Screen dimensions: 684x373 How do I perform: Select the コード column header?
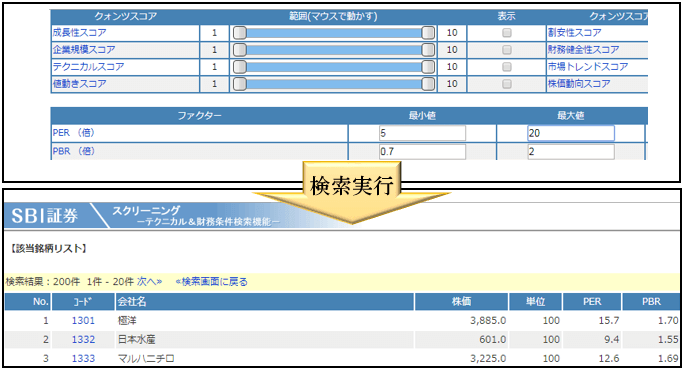(83, 301)
